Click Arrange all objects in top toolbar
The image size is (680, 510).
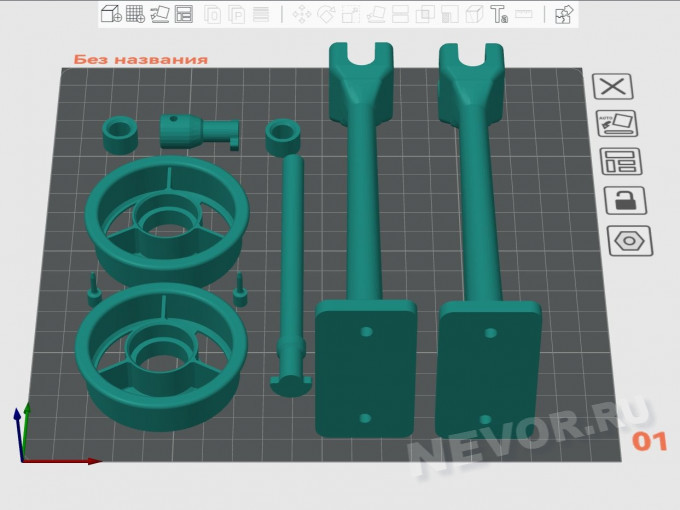point(184,14)
